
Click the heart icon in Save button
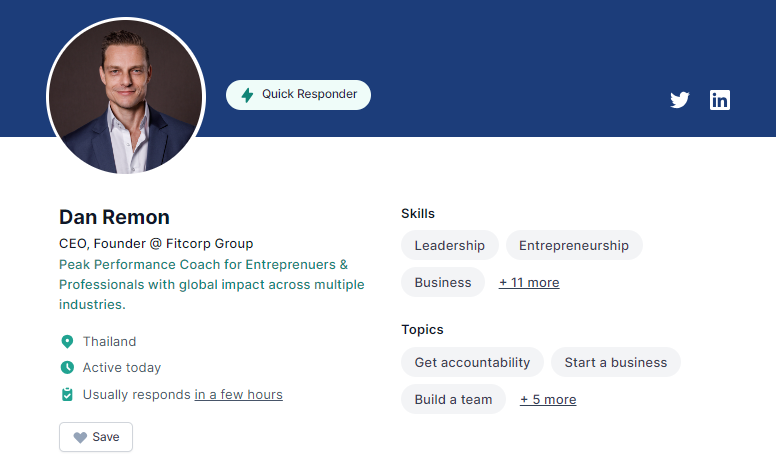click(x=80, y=437)
